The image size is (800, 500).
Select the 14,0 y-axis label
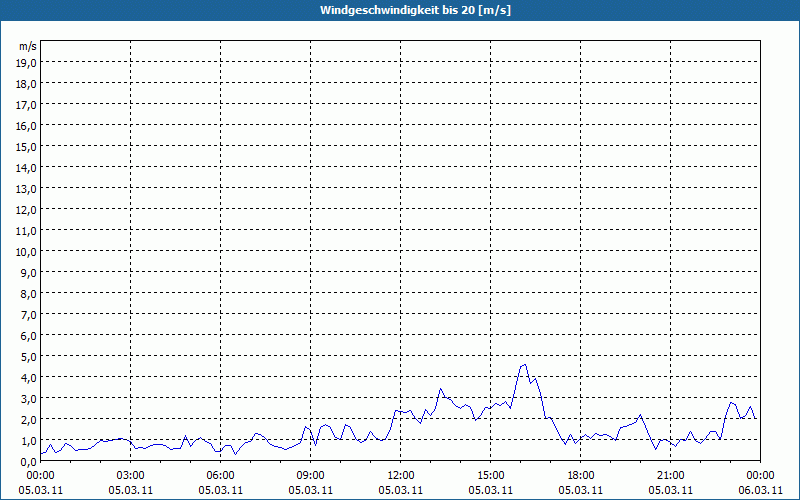[x=27, y=168]
